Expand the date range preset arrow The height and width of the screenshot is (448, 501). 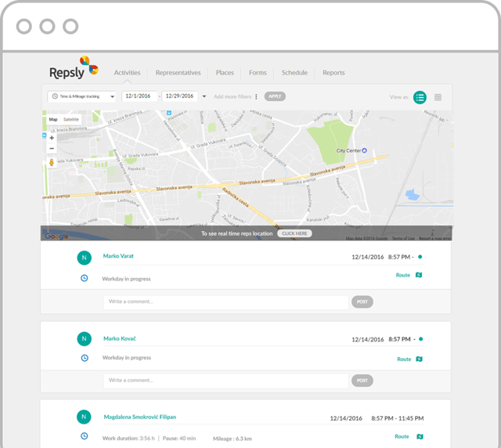[204, 96]
